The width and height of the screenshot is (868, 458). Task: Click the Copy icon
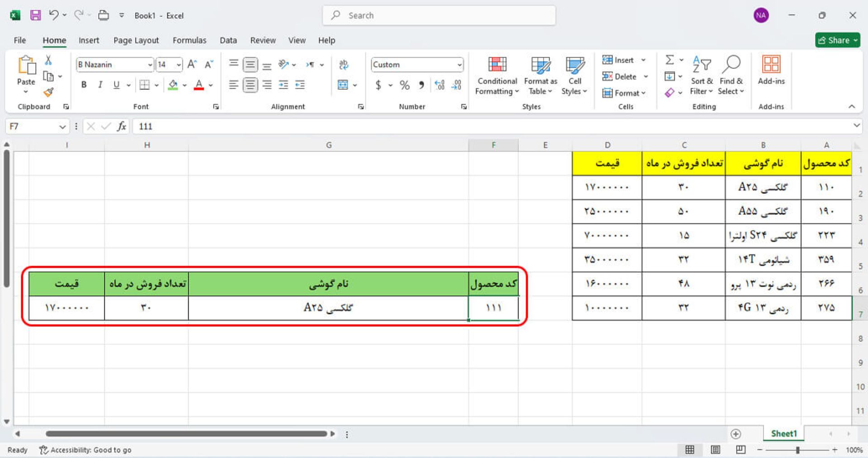48,76
